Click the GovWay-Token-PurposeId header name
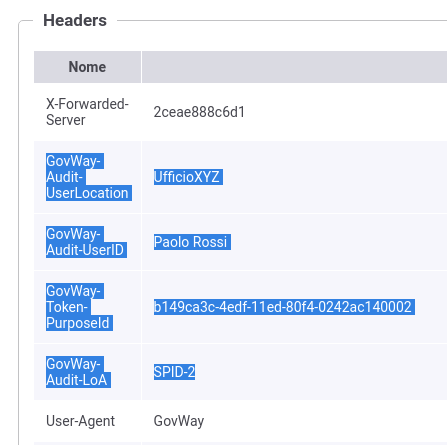This screenshot has height=445, width=447. [79, 307]
